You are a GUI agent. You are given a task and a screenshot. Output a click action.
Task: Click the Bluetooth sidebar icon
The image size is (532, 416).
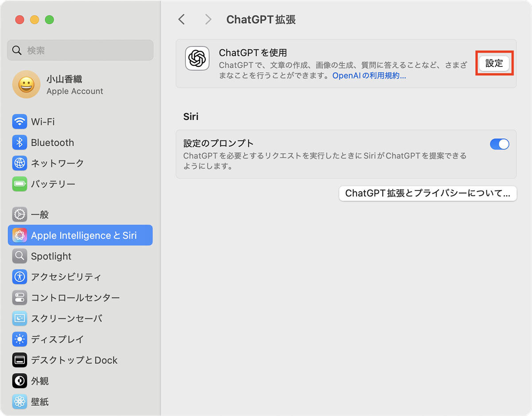click(x=20, y=142)
